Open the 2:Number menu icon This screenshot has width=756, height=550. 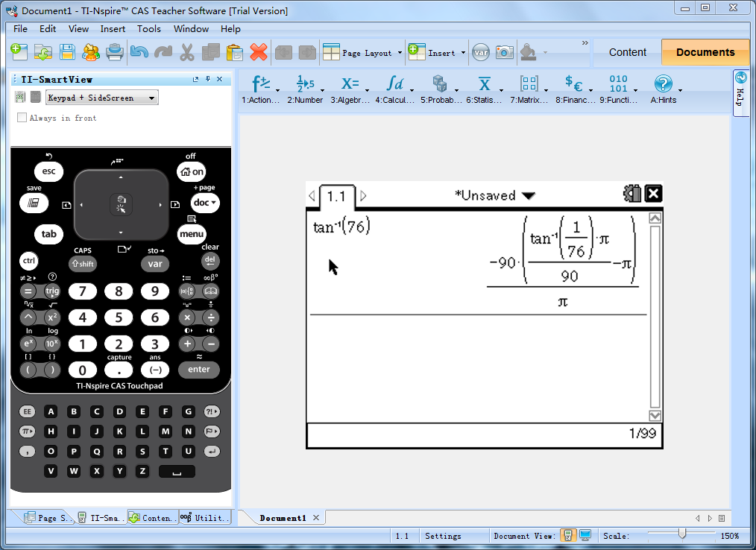pyautogui.click(x=305, y=84)
